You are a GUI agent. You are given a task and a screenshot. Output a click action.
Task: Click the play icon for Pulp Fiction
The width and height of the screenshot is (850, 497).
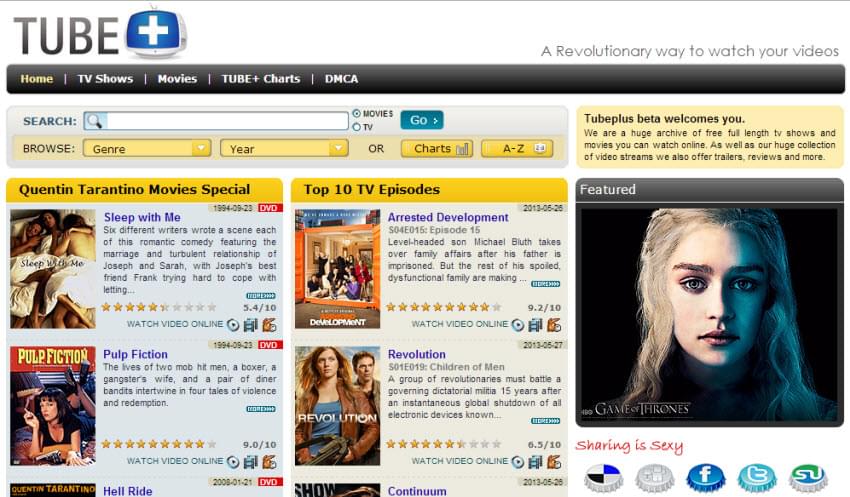[x=233, y=461]
